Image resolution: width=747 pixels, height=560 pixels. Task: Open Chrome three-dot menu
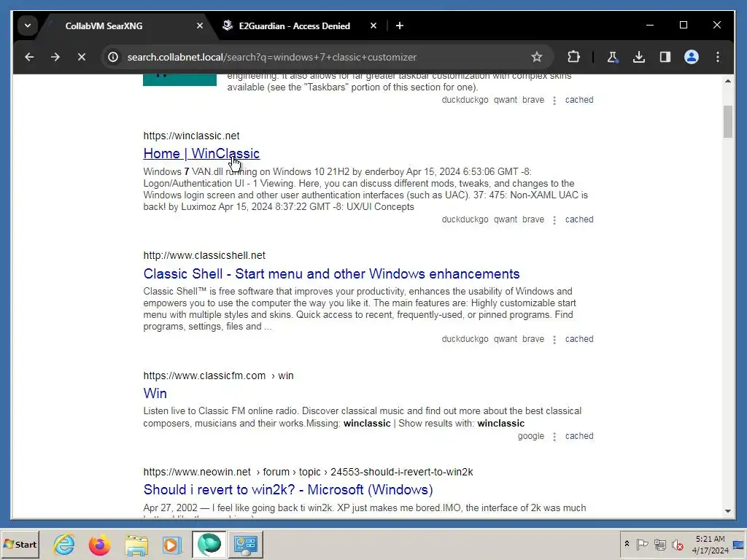[718, 57]
